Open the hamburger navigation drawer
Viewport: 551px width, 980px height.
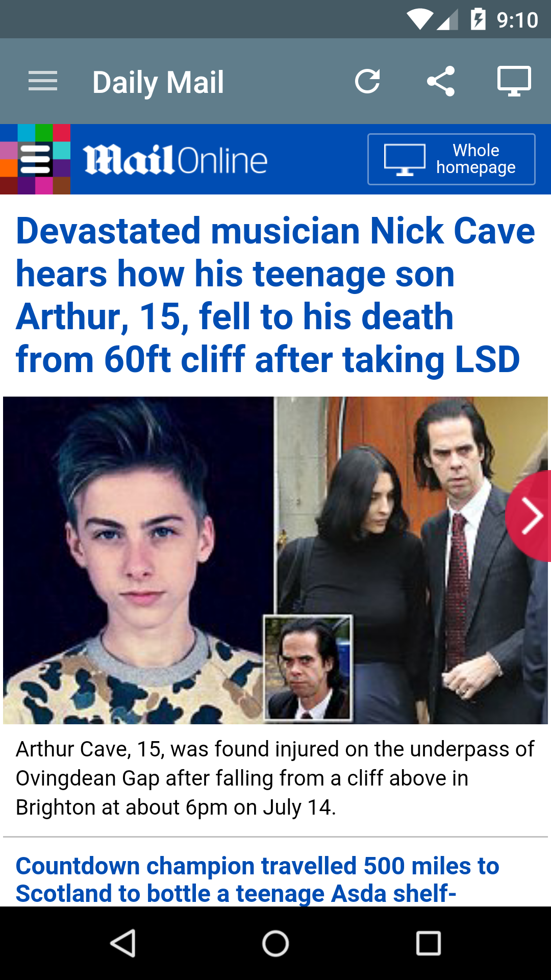click(43, 81)
